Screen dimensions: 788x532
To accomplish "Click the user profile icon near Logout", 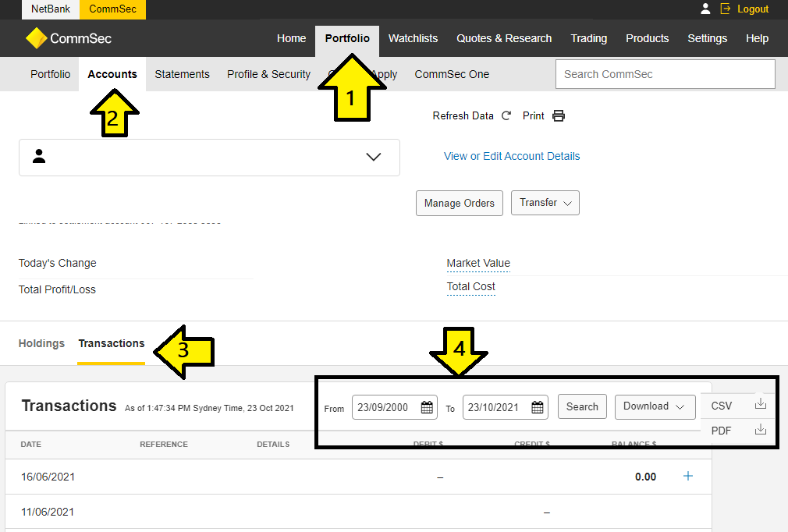I will coord(705,9).
